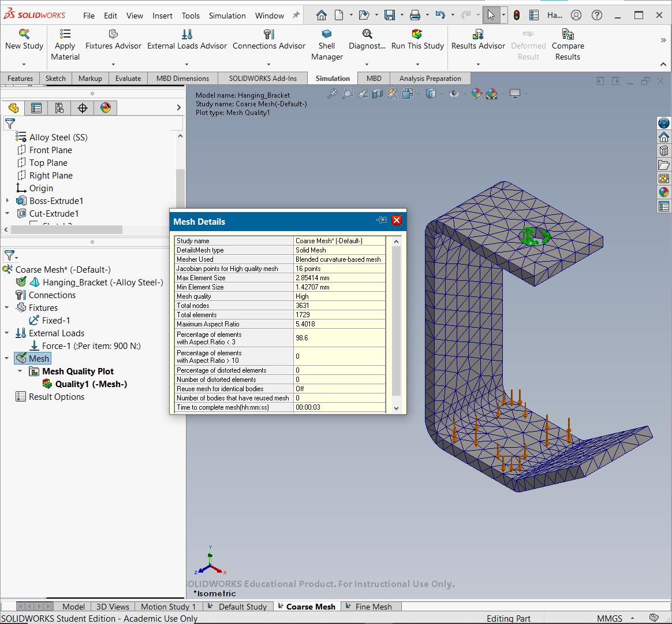
Task: Click the Run This Study icon
Action: tap(417, 34)
